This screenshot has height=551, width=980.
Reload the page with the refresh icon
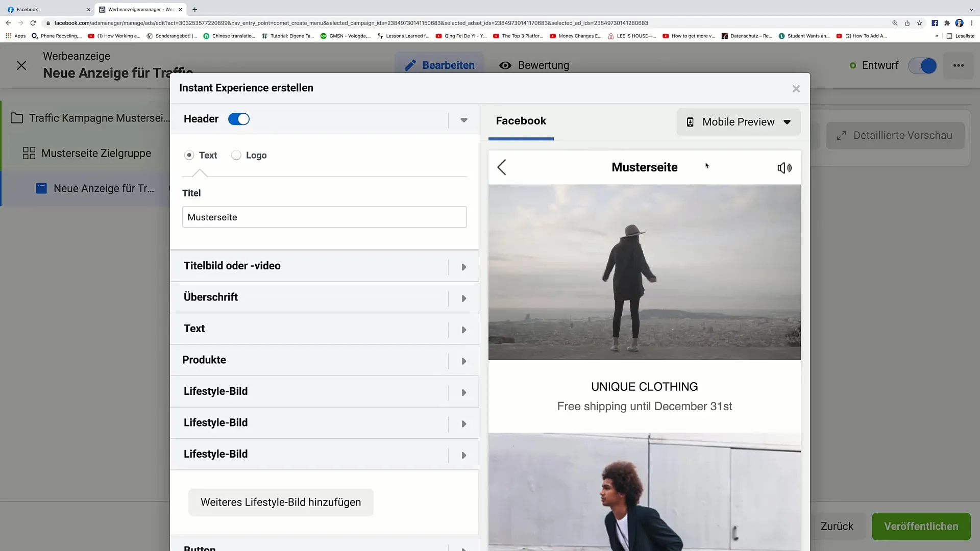coord(33,23)
